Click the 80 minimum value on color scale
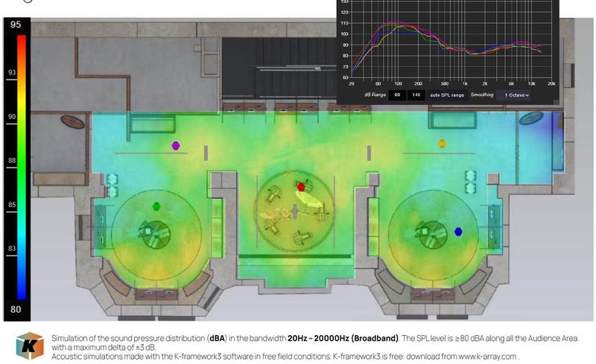Image resolution: width=596 pixels, height=364 pixels. pyautogui.click(x=16, y=309)
